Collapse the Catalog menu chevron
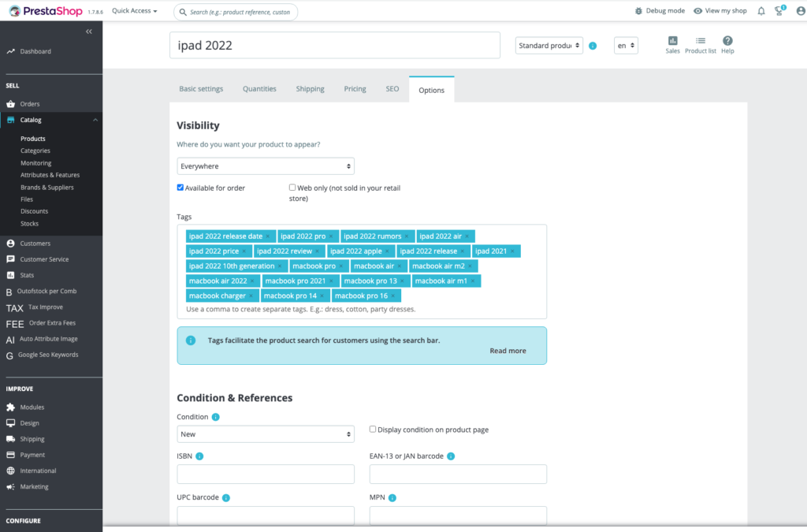807x532 pixels. pos(95,120)
